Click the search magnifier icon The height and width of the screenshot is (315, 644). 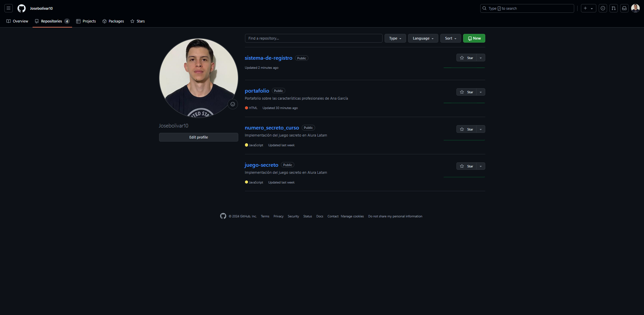tap(485, 8)
